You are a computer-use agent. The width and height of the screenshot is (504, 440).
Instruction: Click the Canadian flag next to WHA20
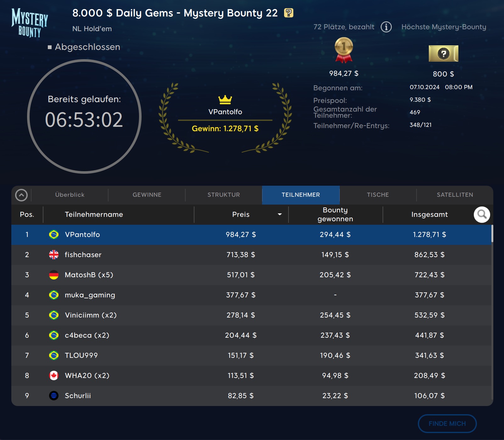pyautogui.click(x=54, y=375)
